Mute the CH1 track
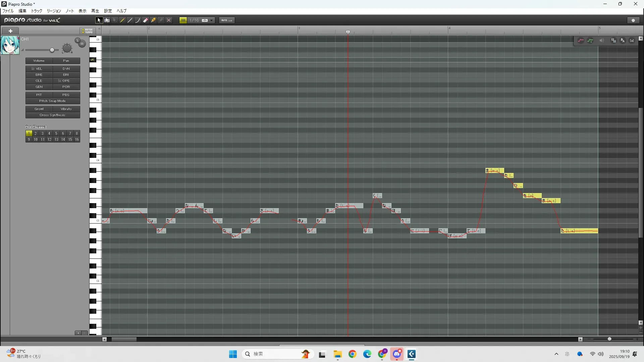Screen dimensions: 644x362 tap(82, 44)
